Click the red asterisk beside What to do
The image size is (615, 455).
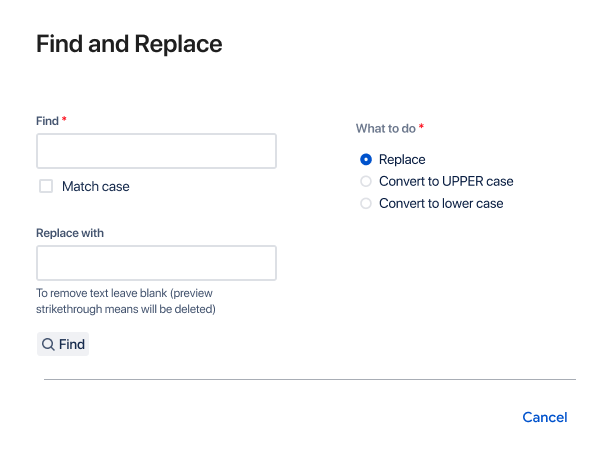[421, 128]
